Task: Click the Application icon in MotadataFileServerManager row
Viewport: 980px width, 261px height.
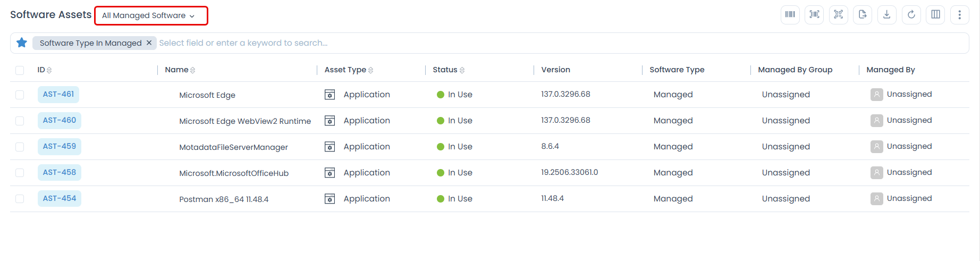Action: [330, 147]
